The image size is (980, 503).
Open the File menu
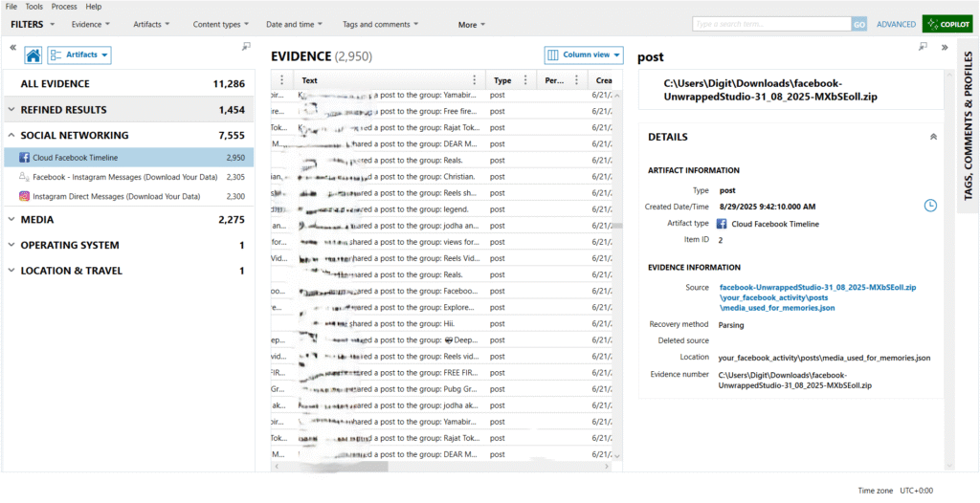point(11,7)
